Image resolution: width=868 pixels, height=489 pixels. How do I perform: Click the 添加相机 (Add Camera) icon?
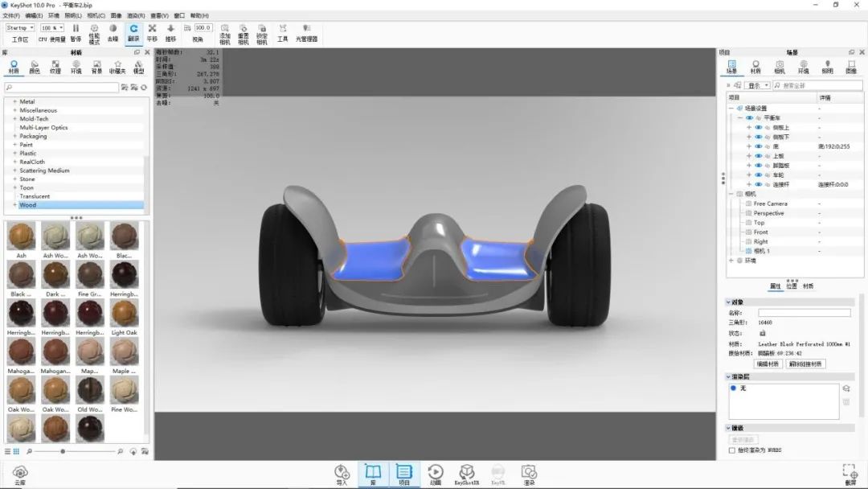click(x=225, y=32)
